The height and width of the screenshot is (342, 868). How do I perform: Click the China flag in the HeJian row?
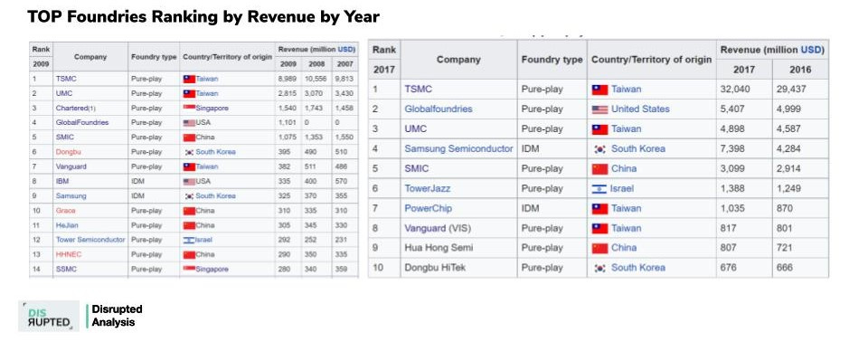[x=189, y=225]
